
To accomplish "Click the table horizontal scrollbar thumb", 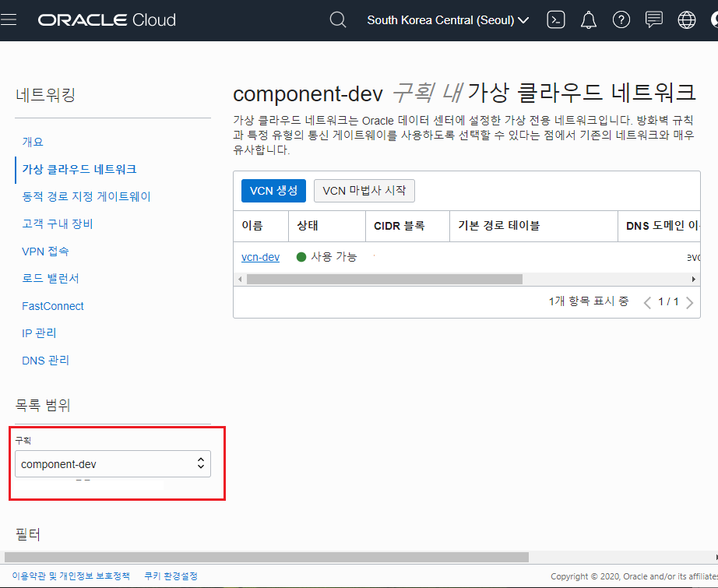I will click(x=385, y=280).
